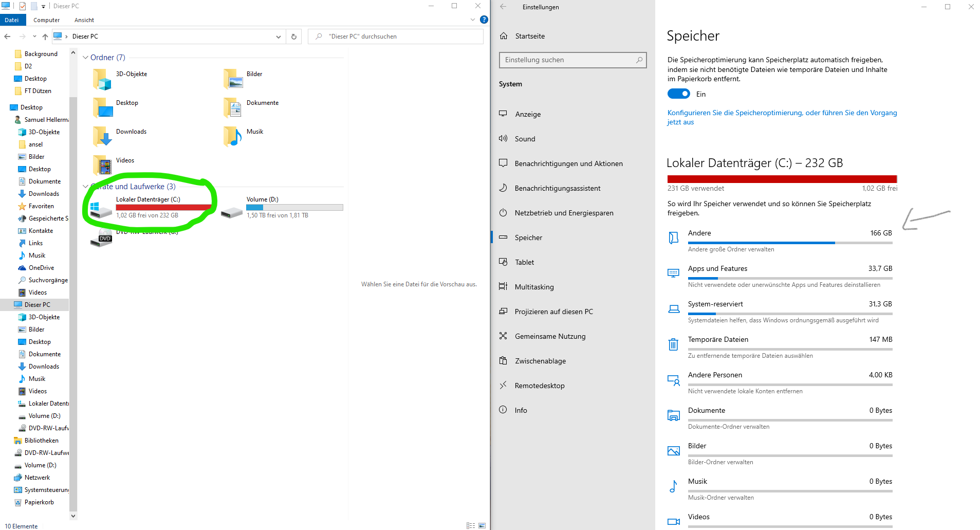980x530 pixels.
Task: Go back in the Einstellungen window
Action: pos(503,7)
